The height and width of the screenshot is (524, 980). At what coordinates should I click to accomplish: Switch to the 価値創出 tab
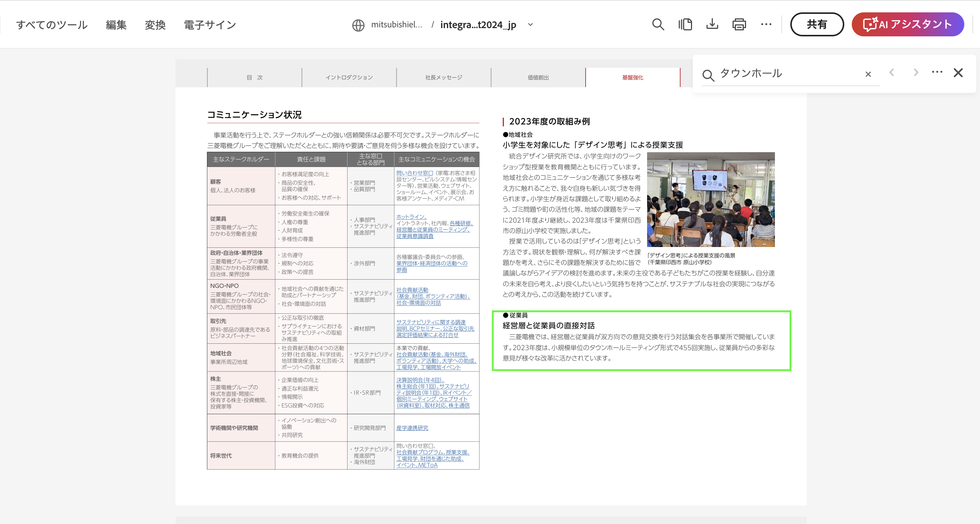tap(538, 78)
